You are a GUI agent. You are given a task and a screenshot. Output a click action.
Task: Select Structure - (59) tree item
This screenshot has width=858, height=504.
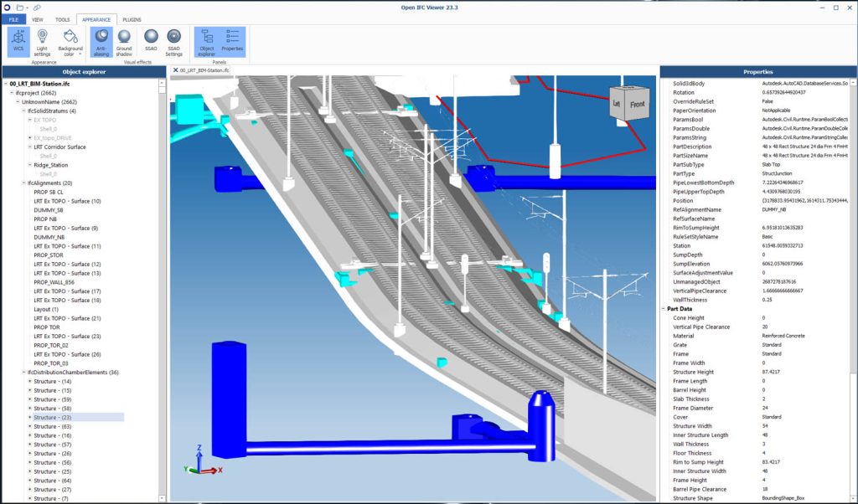tap(53, 399)
